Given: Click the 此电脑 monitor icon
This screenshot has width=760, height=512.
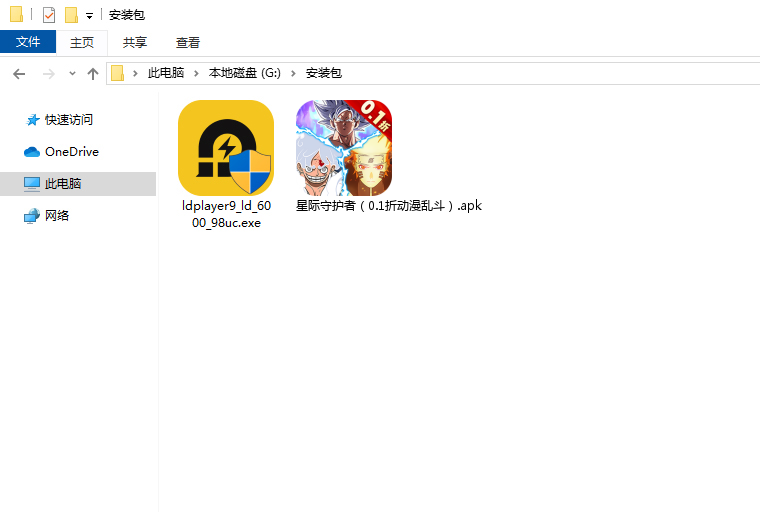Looking at the screenshot, I should (x=32, y=184).
